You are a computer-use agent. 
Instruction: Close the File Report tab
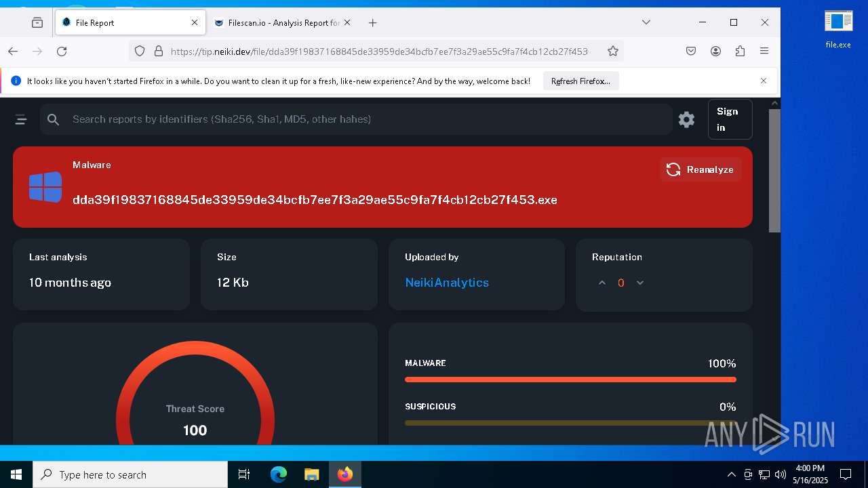[195, 22]
